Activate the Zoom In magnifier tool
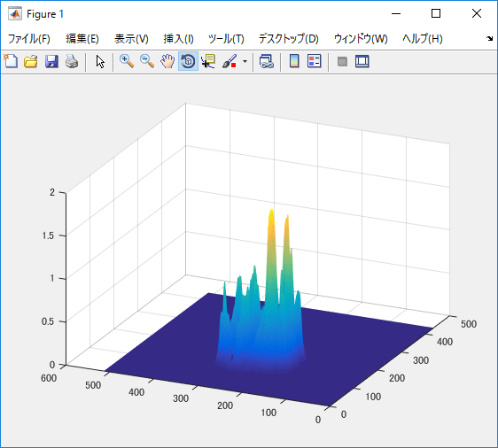This screenshot has height=448, width=498. tap(127, 61)
